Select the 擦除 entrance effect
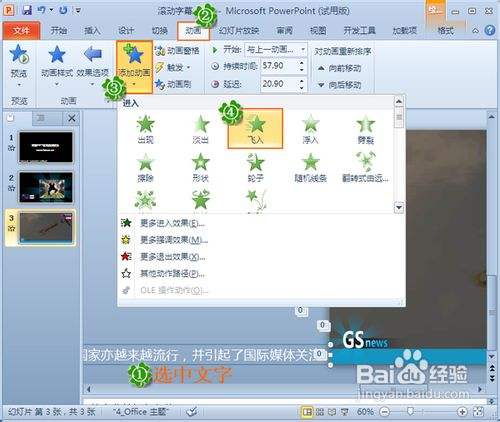The height and width of the screenshot is (422, 500). click(146, 167)
